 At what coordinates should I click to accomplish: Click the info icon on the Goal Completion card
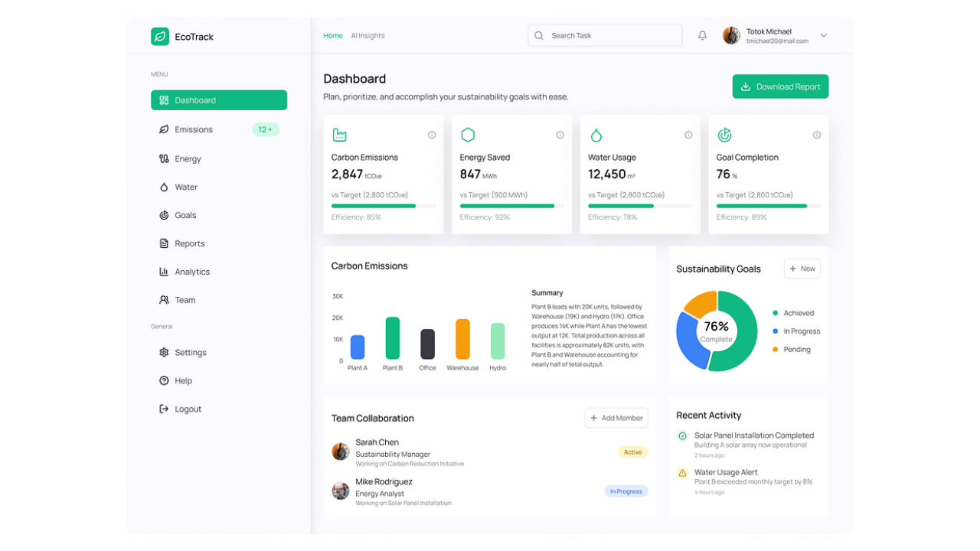817,135
